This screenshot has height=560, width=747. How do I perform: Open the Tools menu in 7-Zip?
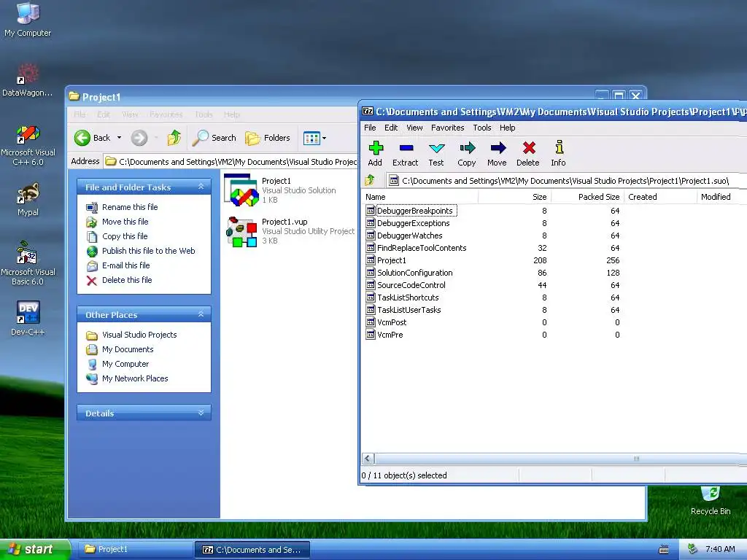coord(482,128)
